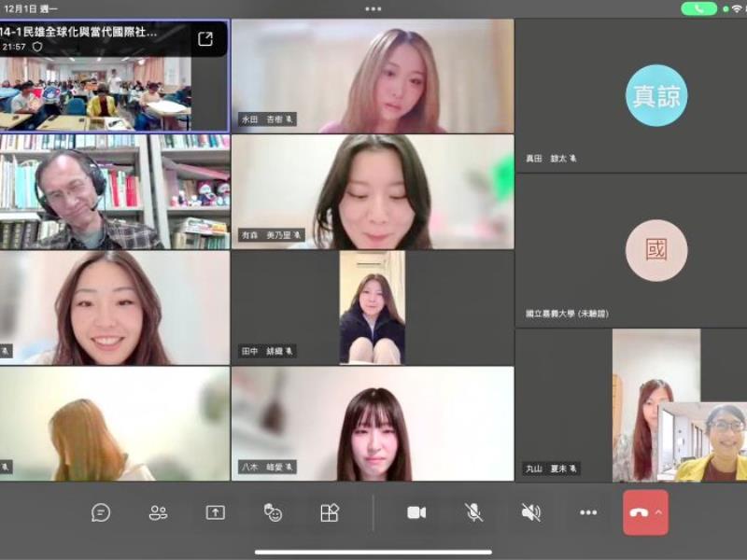This screenshot has height=560, width=747.
Task: Tap the green active call indicator in status bar
Action: [698, 8]
